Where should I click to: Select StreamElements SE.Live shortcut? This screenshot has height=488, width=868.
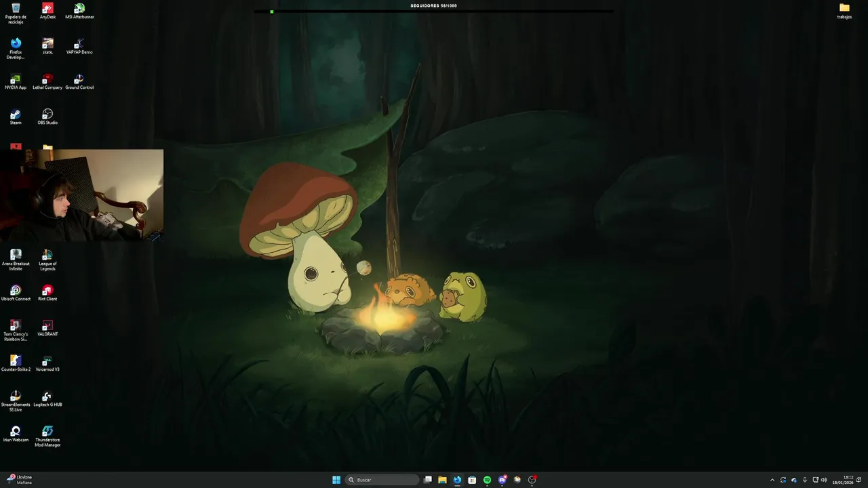tap(16, 401)
